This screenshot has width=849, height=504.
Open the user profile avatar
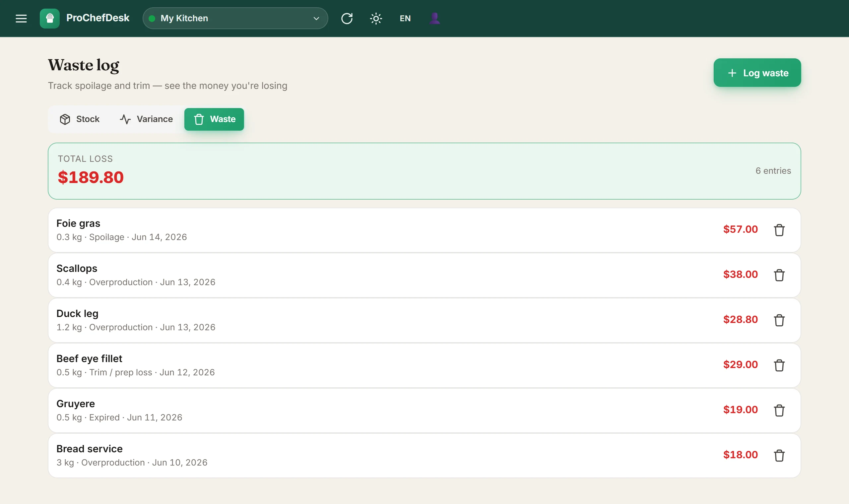point(435,18)
